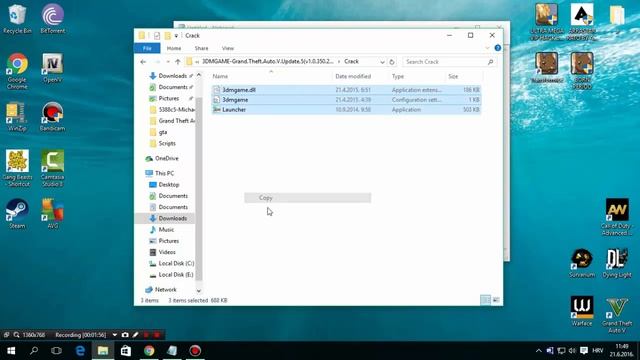Open the recent locations dropdown arrow
Screen dimensions: 640x360
coord(168,62)
